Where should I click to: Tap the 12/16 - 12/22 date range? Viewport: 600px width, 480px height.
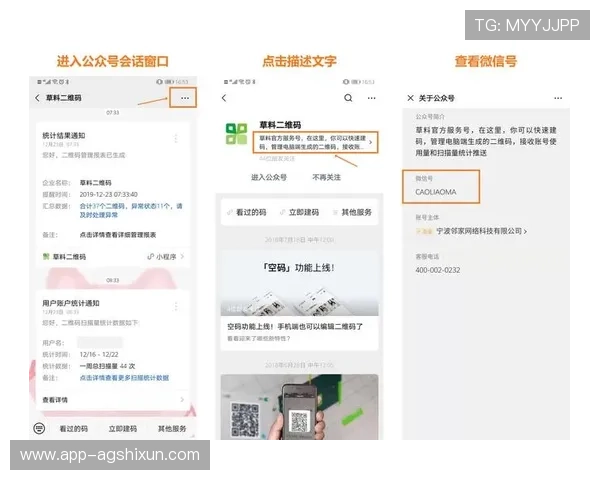tap(99, 354)
